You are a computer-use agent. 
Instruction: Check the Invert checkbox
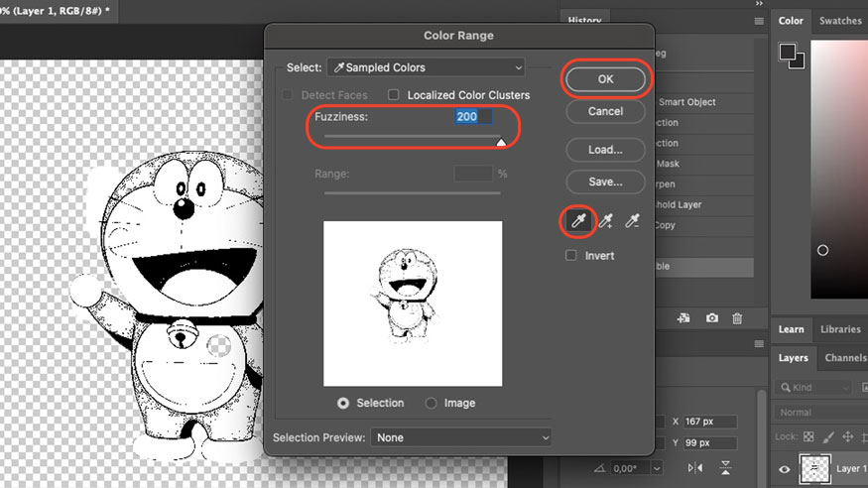coord(570,255)
